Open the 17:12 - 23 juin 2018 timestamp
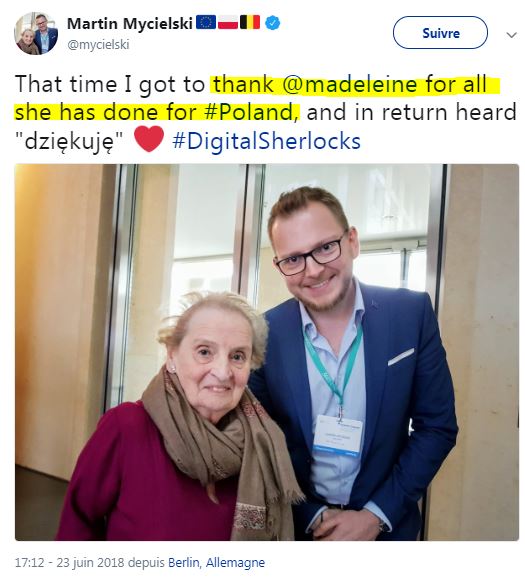Screen dimensions: 525x579 pyautogui.click(x=69, y=563)
